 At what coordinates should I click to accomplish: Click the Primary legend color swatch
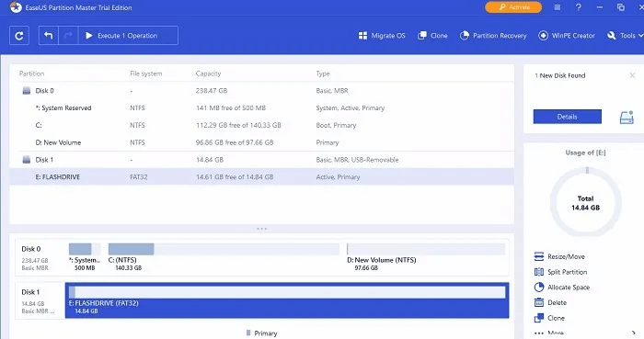tap(248, 333)
